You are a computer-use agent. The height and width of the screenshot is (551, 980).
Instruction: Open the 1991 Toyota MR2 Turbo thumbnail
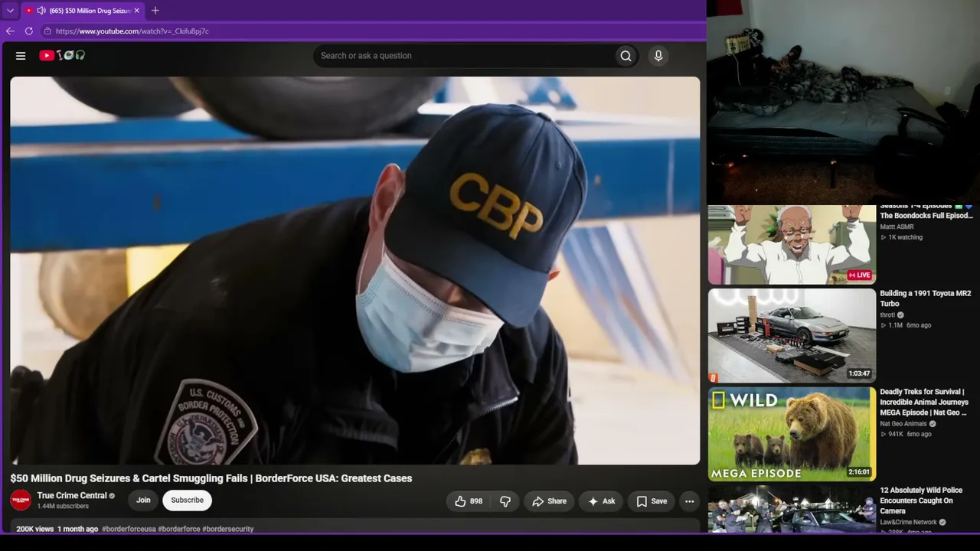coord(792,335)
